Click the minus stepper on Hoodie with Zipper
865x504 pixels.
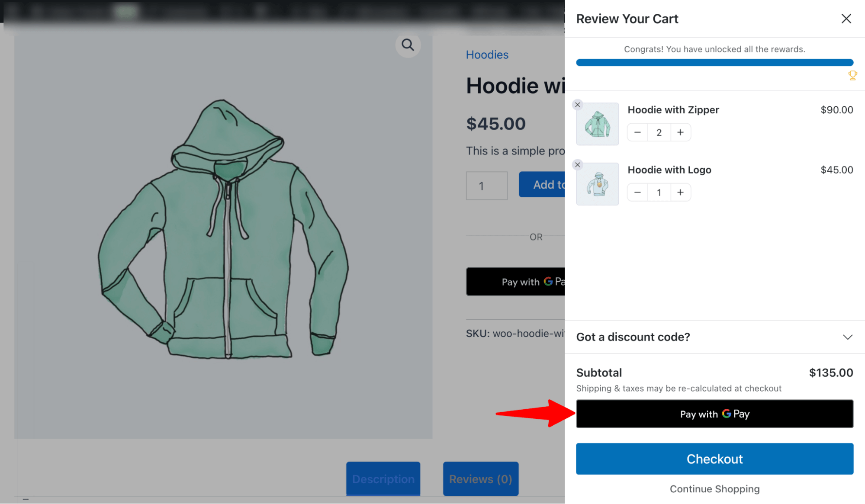637,132
